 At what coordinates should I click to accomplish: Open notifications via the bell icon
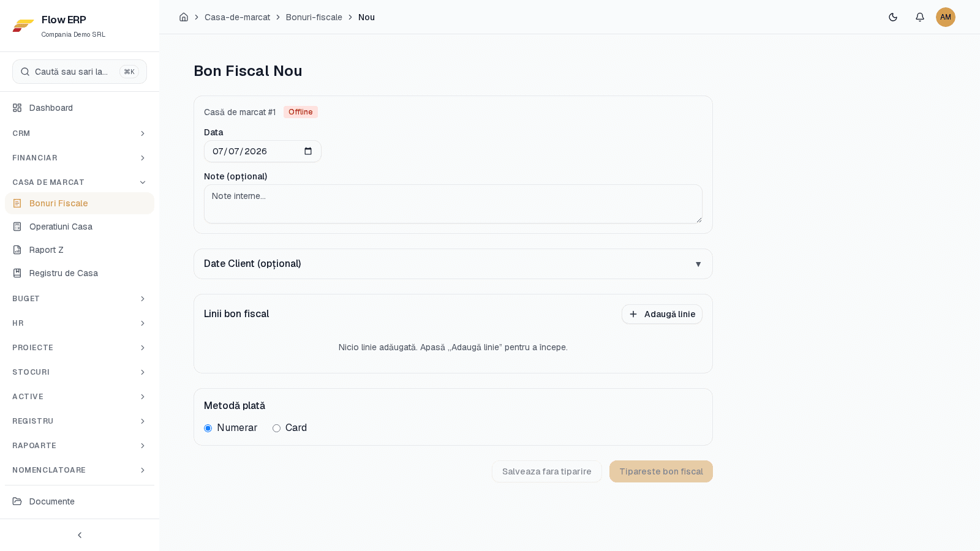click(x=920, y=17)
